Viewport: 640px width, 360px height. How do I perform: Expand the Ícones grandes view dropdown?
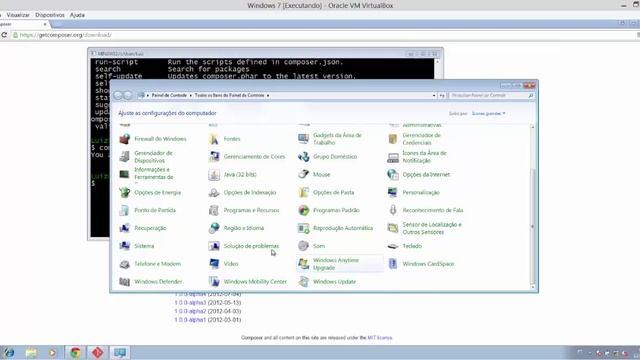click(489, 113)
